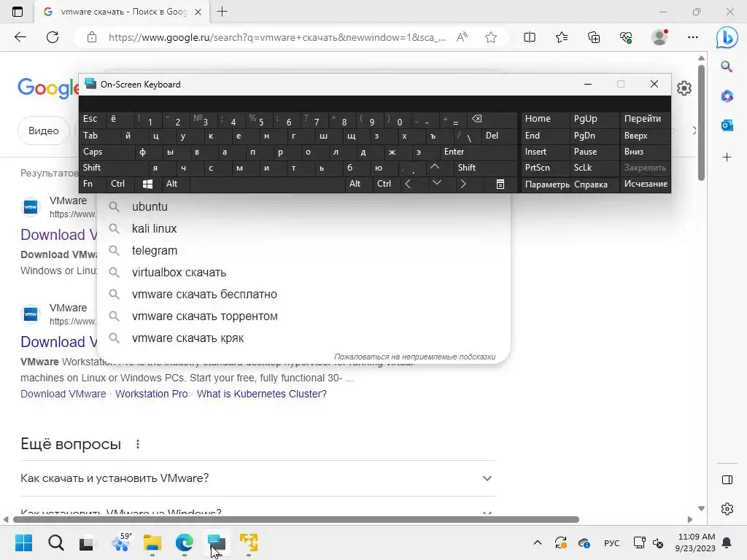View site information lock icon
Screen dimensions: 747x560
(x=92, y=37)
